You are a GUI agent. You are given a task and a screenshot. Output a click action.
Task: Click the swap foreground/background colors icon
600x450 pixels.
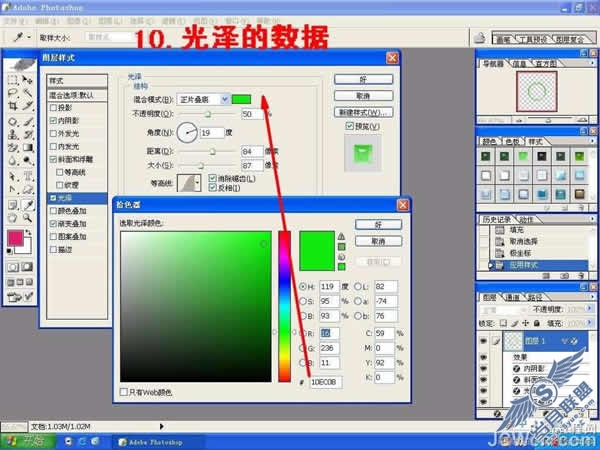[28, 232]
